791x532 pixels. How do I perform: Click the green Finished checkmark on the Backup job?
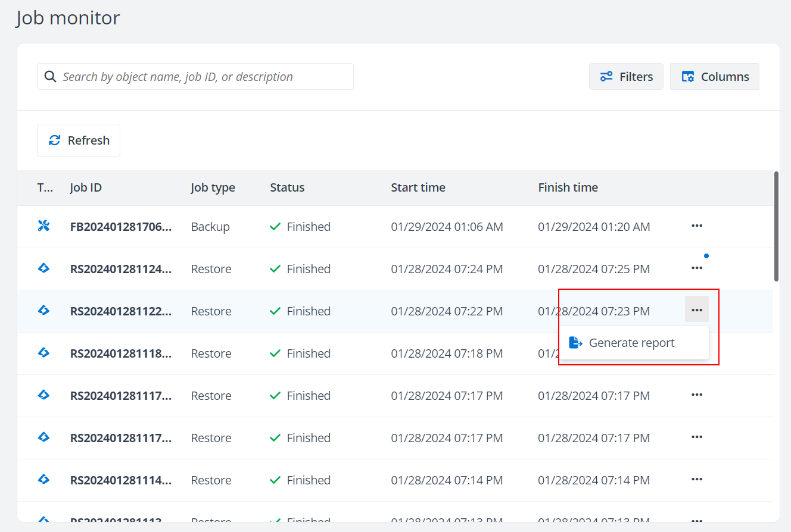click(x=275, y=226)
